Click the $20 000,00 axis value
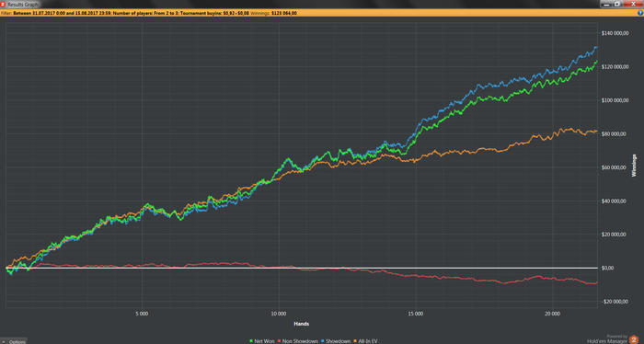This screenshot has width=644, height=344. (614, 235)
